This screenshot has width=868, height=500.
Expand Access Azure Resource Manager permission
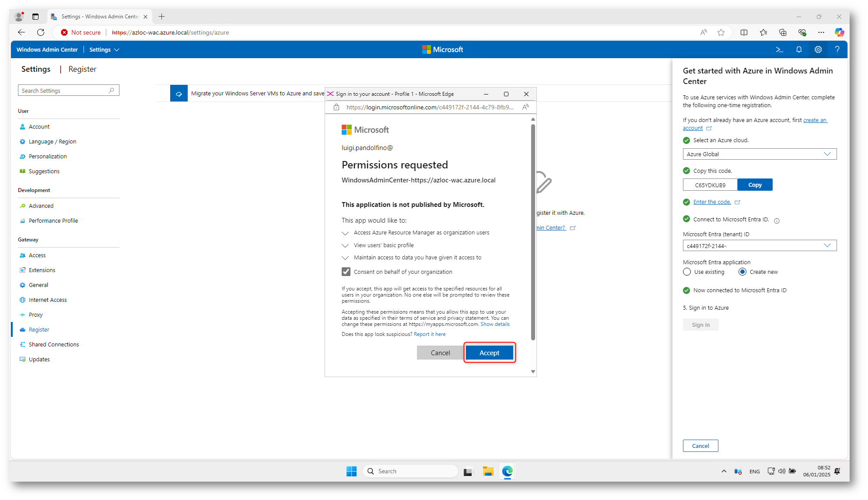click(x=345, y=233)
